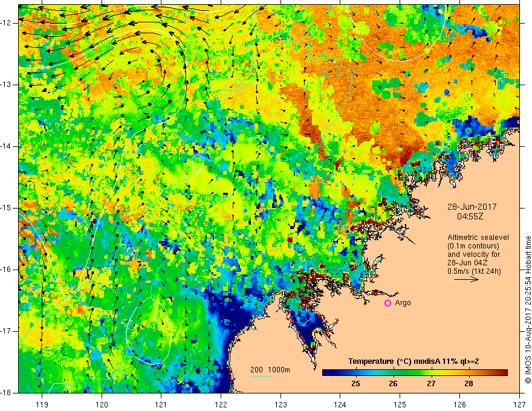The width and height of the screenshot is (532, 411).
Task: Click the cyan bathymetry legend line
Action: click(260, 376)
